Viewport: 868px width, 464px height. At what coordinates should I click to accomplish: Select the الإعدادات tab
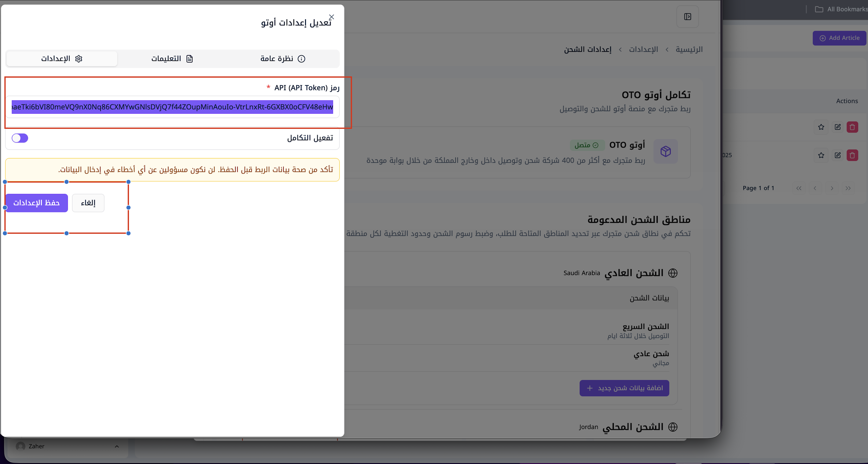(62, 59)
